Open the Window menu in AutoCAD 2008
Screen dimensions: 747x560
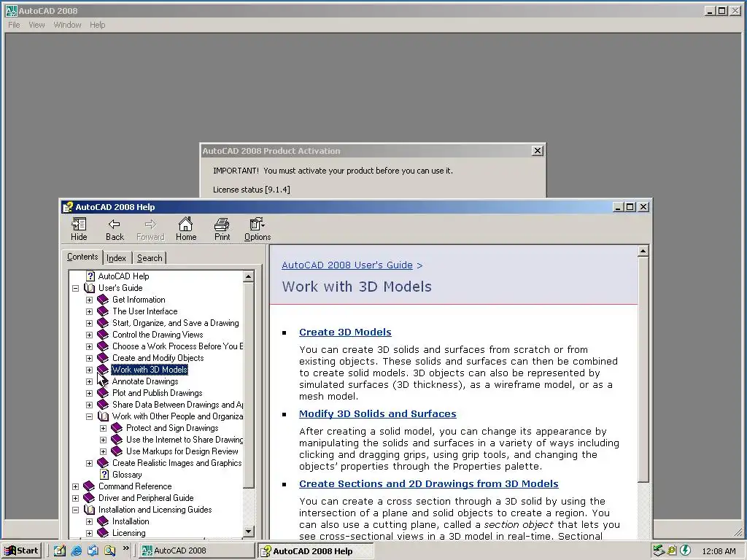(x=67, y=25)
